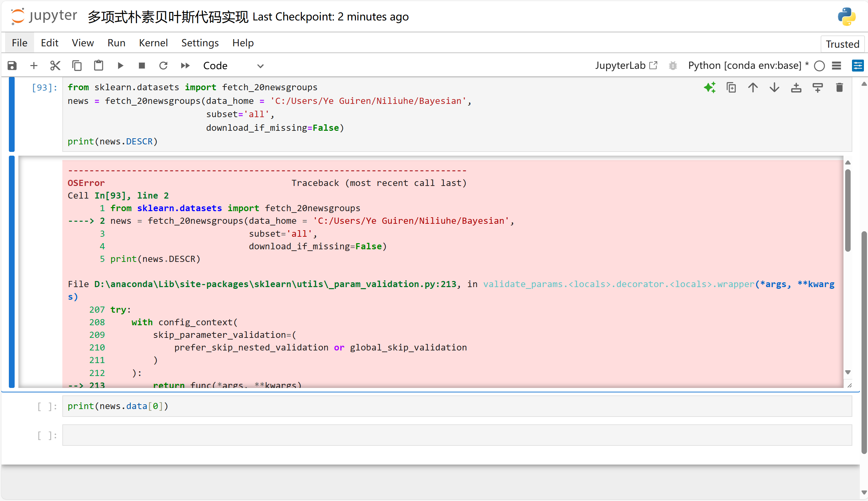Screen dimensions: 868x501
Task: Toggle the right sidebar settings panel icon
Action: tap(857, 65)
